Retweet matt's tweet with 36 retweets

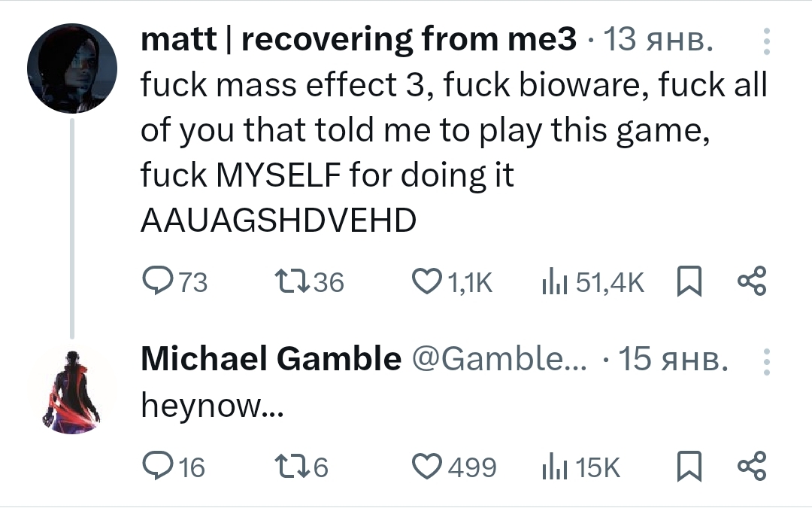pyautogui.click(x=309, y=282)
